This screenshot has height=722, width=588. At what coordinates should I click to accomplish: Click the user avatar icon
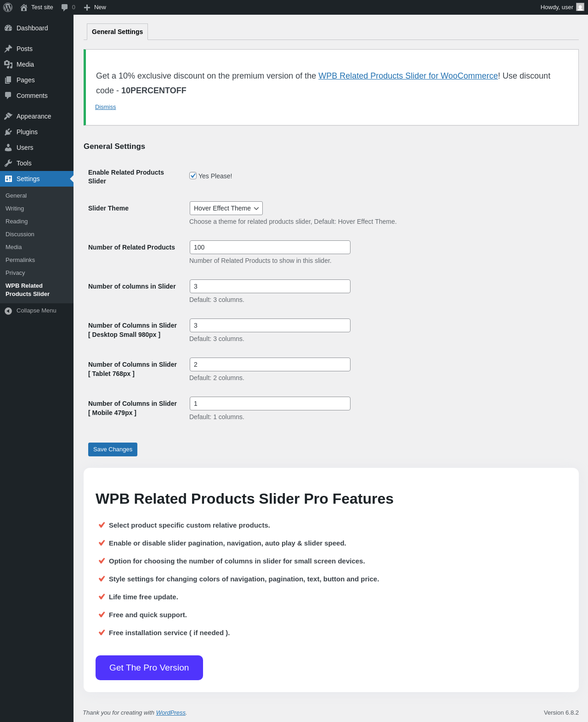coord(580,7)
